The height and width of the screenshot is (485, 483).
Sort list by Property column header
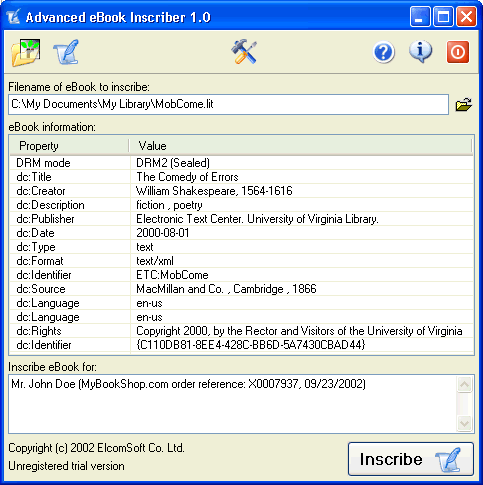point(69,146)
